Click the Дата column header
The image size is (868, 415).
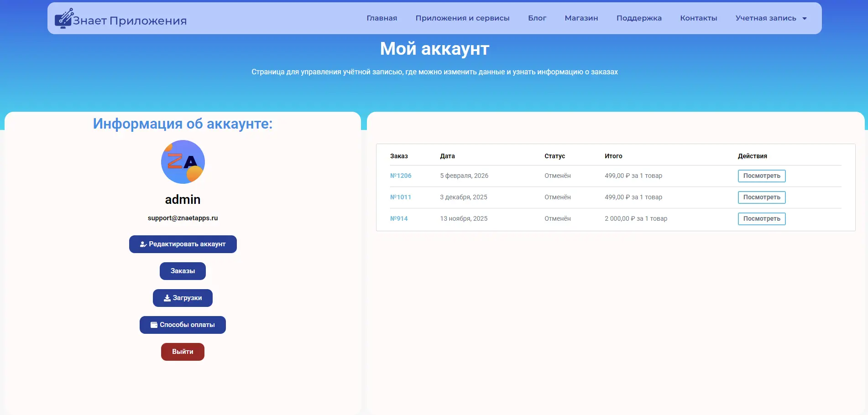click(447, 156)
